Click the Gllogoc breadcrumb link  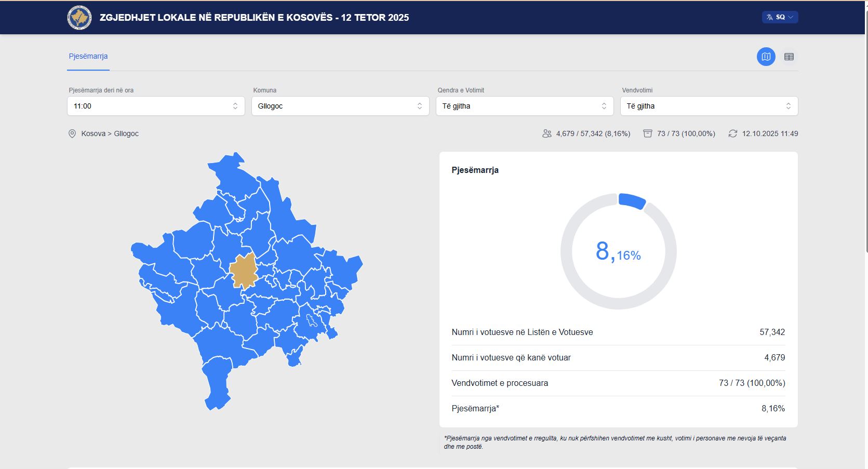pyautogui.click(x=126, y=133)
